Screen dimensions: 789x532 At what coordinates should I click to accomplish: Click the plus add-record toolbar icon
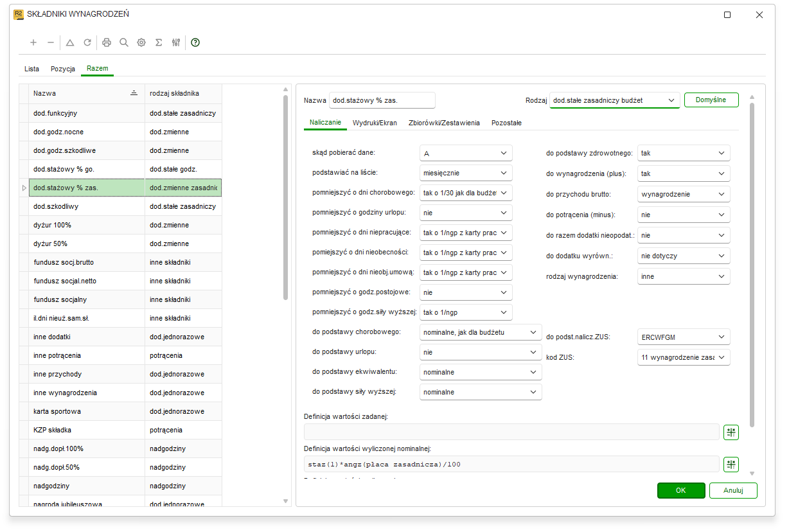pyautogui.click(x=33, y=42)
